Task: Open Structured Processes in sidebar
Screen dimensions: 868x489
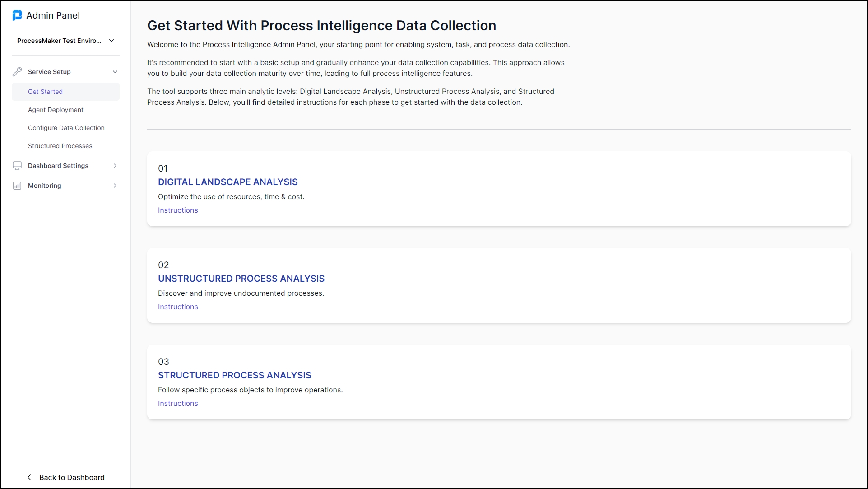Action: (60, 146)
